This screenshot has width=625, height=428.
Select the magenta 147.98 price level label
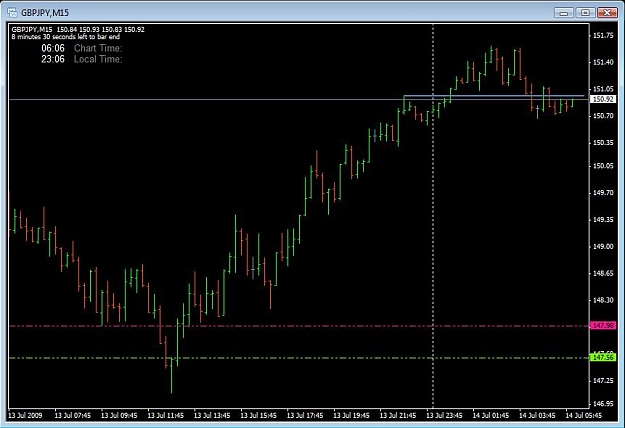603,326
